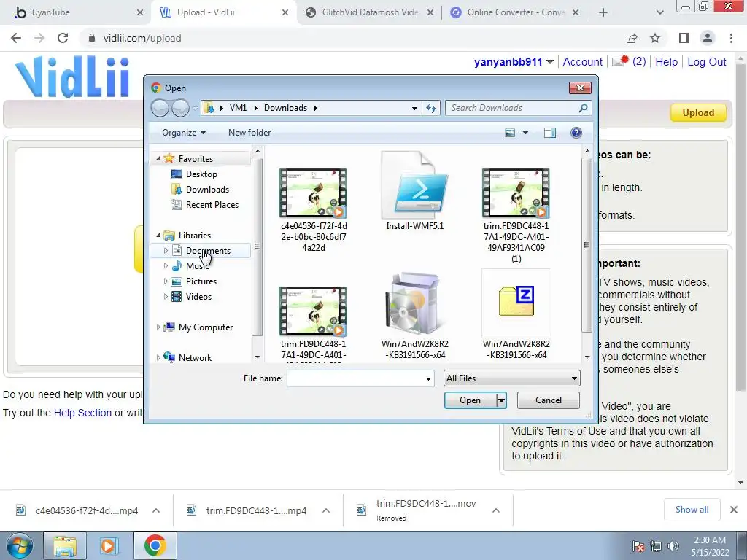Open the Account link
747x560 pixels.
pyautogui.click(x=583, y=62)
